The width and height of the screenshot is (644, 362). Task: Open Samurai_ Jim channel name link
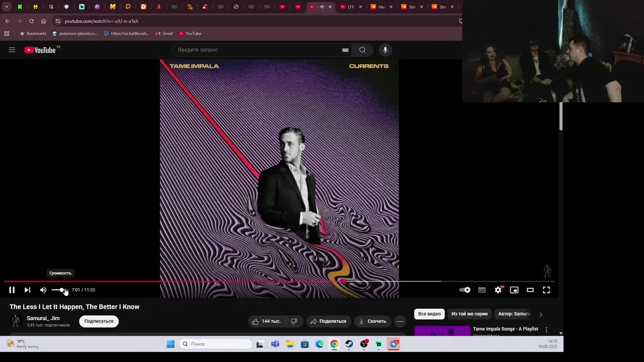[43, 318]
